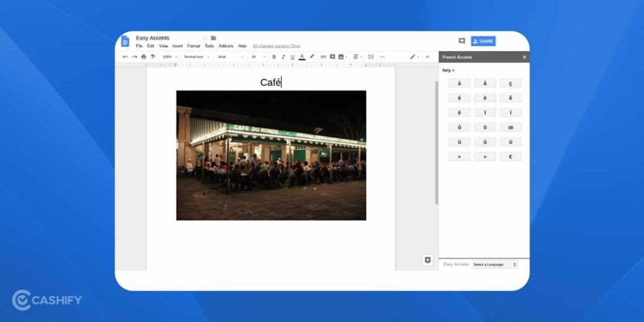The width and height of the screenshot is (644, 322).
Task: Open the Google Docs home icon
Action: [125, 41]
